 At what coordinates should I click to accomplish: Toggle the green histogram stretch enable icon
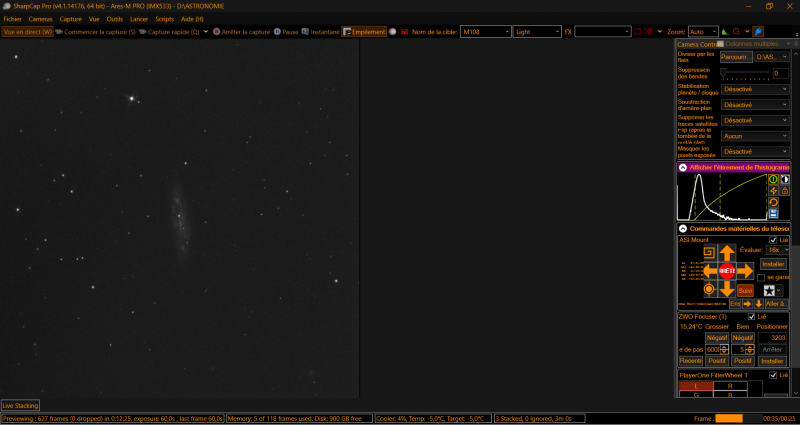pyautogui.click(x=773, y=179)
